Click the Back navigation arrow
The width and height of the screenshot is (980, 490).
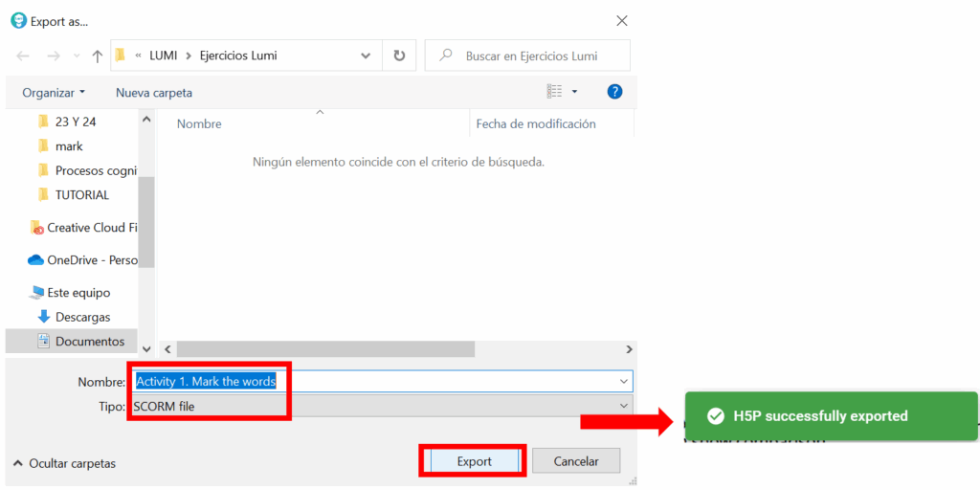pyautogui.click(x=23, y=56)
